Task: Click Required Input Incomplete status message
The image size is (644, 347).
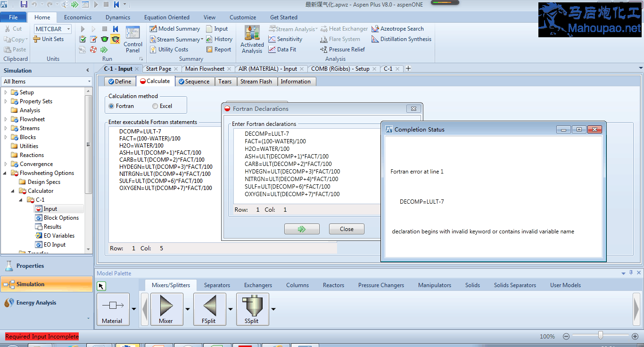Action: [x=42, y=336]
